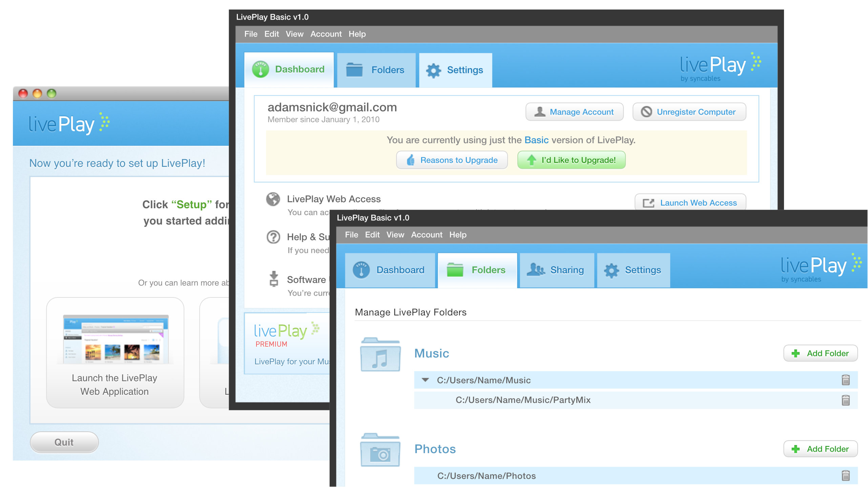Click the Basic version link
Image resolution: width=868 pixels, height=487 pixels.
click(536, 140)
